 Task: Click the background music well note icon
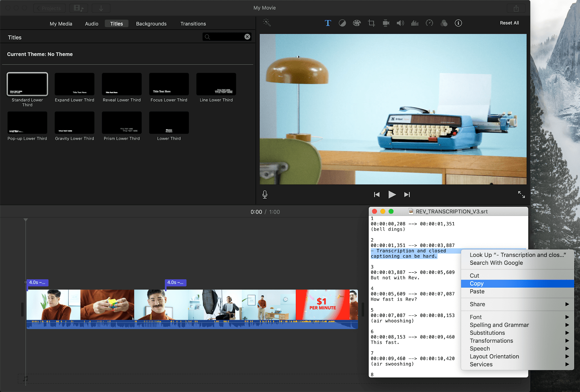point(25,379)
